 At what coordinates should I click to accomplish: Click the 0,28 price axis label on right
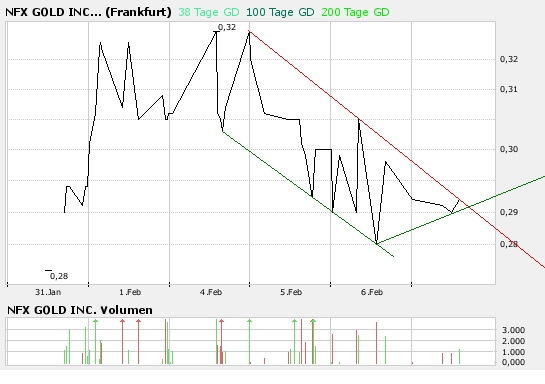509,244
